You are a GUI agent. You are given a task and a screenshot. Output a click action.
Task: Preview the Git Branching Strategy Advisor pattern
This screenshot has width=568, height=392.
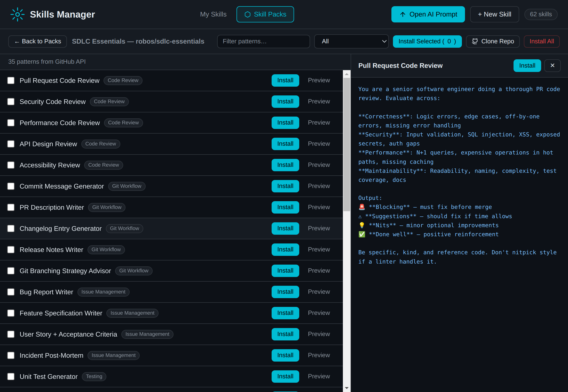(319, 271)
